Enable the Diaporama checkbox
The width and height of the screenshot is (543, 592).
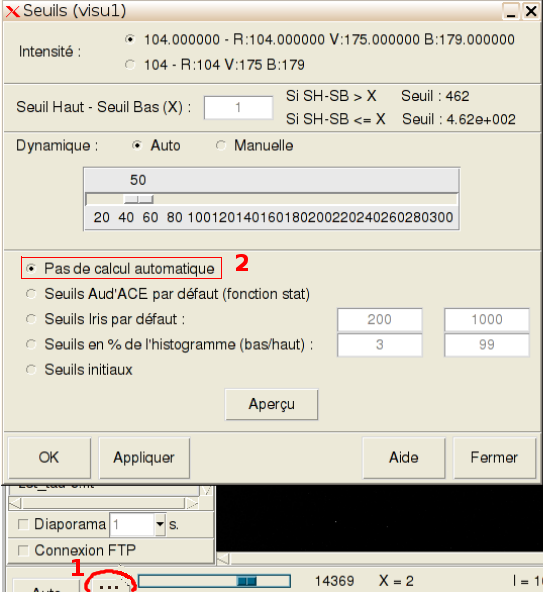pos(23,524)
